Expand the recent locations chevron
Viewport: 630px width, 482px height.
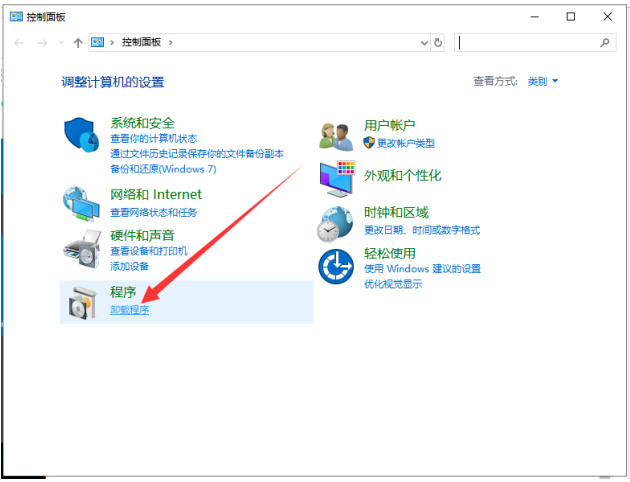(x=62, y=43)
